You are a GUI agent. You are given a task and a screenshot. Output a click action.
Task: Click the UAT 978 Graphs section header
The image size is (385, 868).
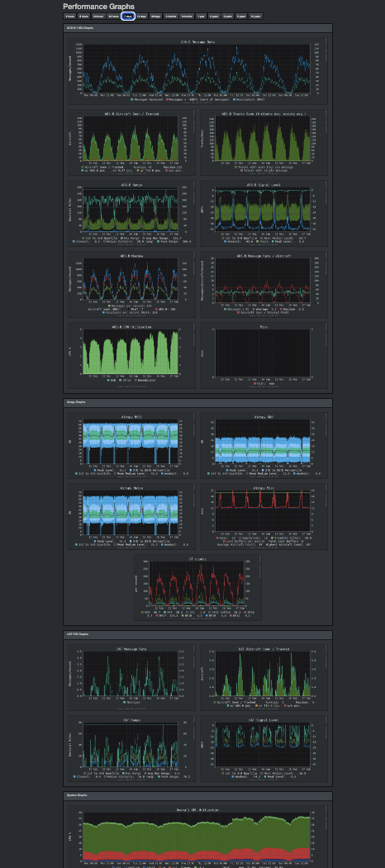click(x=197, y=634)
